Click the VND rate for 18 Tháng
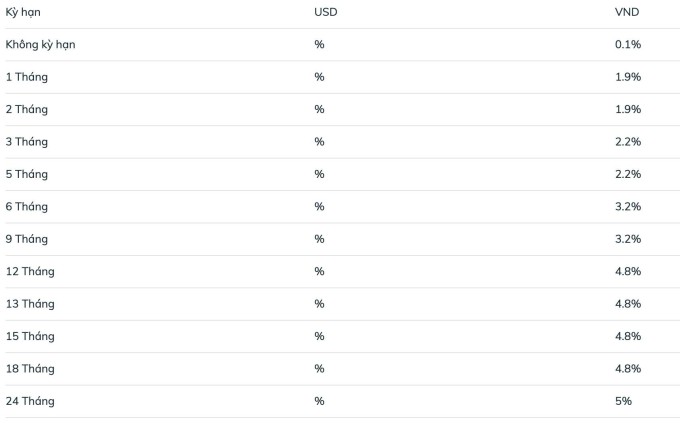The image size is (680, 423). click(x=628, y=369)
